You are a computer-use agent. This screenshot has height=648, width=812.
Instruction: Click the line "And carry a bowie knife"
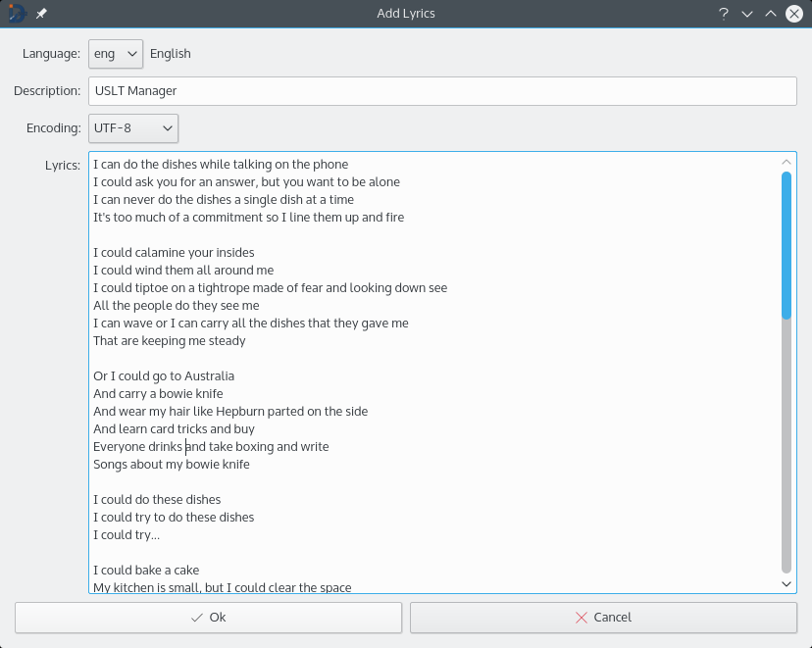(158, 394)
